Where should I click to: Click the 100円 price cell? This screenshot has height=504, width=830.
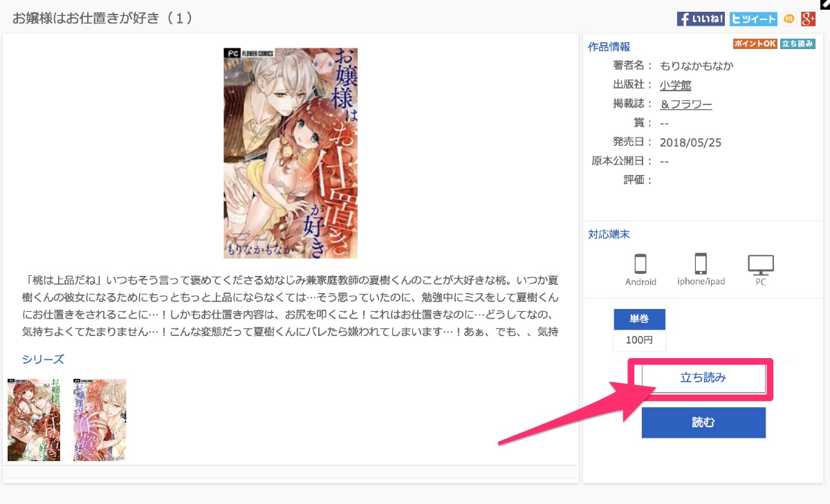pos(639,340)
